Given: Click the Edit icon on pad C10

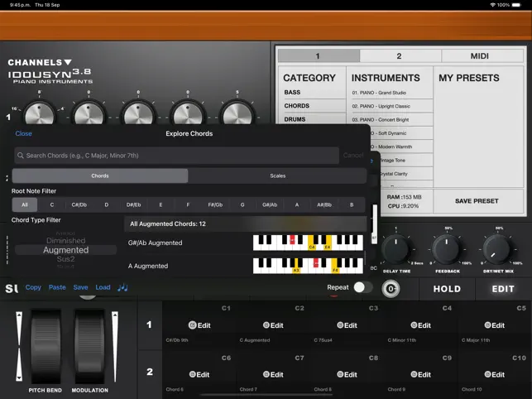Looking at the screenshot, I should (x=487, y=374).
